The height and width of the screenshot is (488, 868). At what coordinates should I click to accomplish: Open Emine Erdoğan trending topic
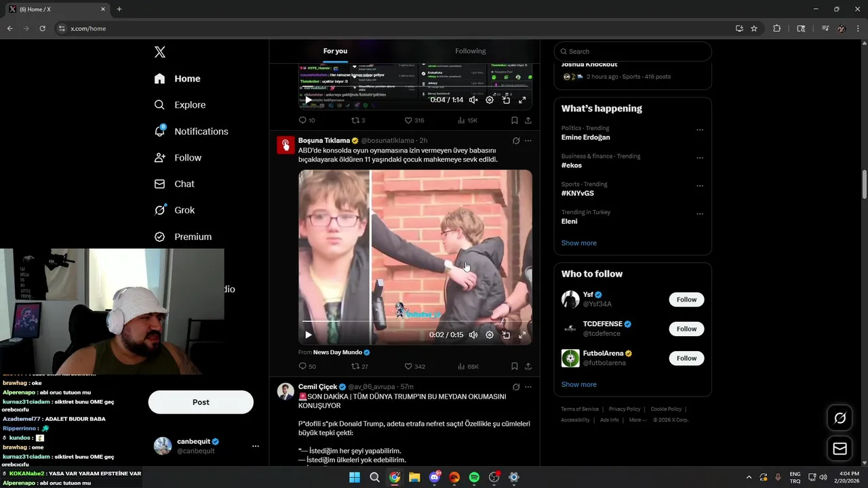click(586, 138)
